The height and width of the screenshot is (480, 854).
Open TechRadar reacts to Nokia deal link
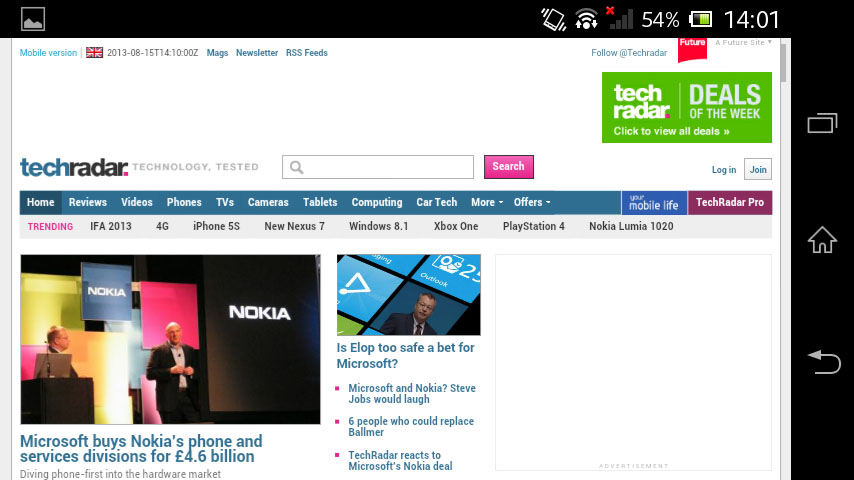click(400, 460)
